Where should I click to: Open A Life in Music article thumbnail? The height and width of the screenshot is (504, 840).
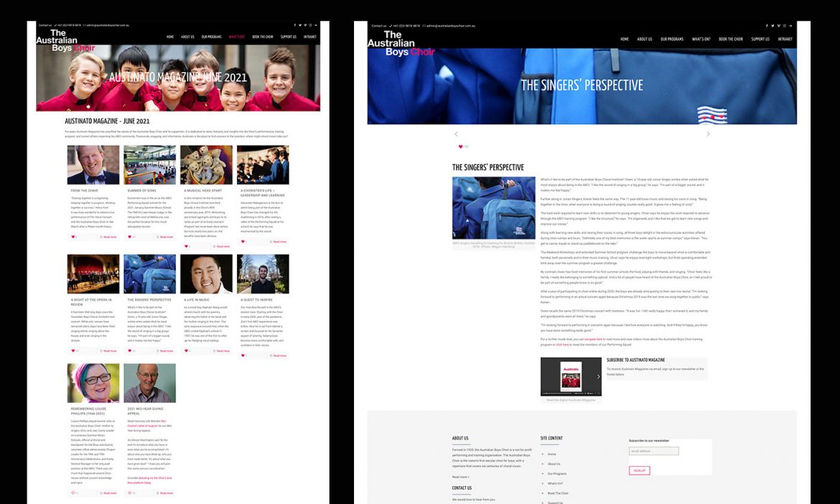pos(207,274)
